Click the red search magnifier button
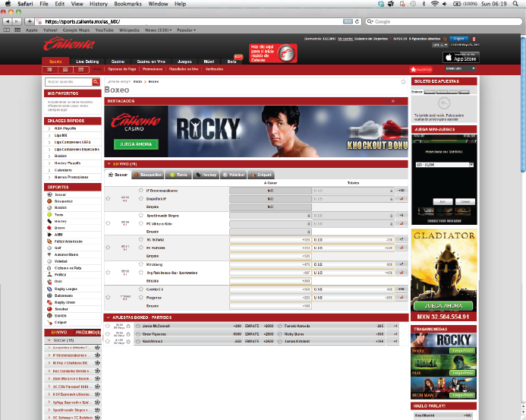Screen dimensions: 526x420 96,81
